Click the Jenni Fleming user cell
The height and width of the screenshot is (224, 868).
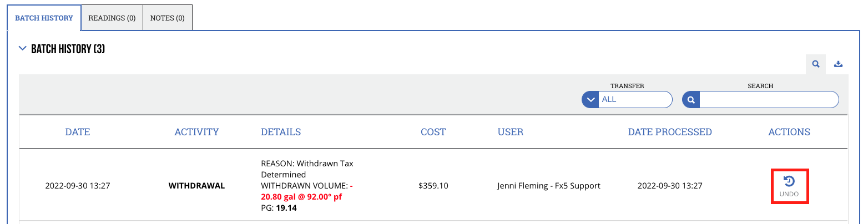click(x=549, y=186)
